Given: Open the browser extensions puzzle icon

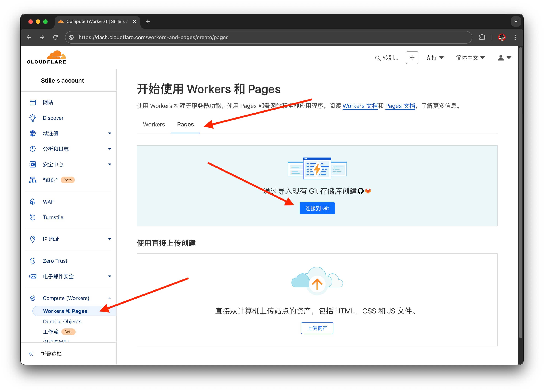Looking at the screenshot, I should (x=482, y=38).
